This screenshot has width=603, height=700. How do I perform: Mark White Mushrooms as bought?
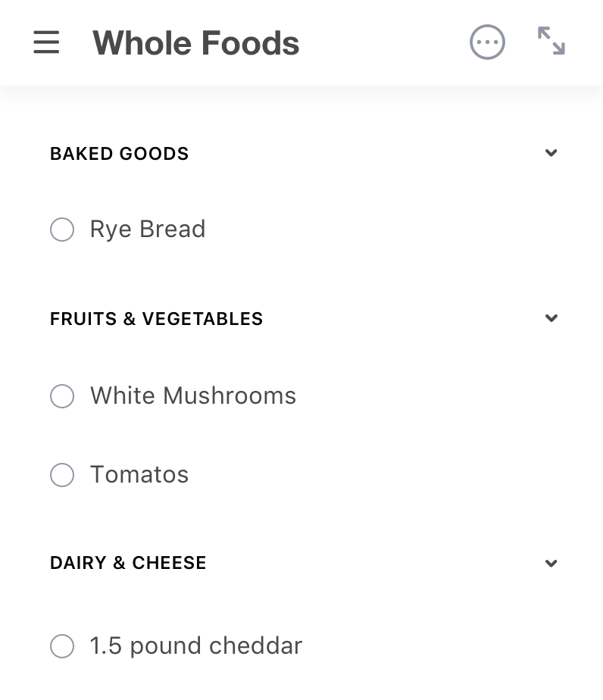(x=62, y=396)
